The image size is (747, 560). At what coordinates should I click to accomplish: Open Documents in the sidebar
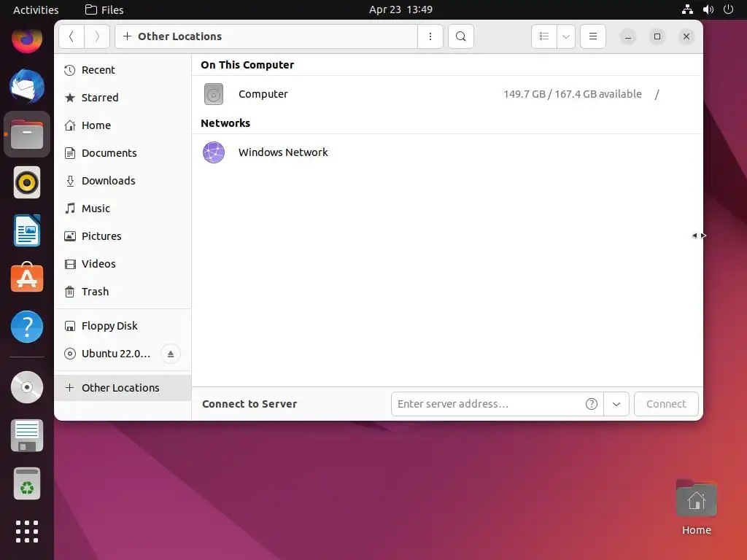pos(123,153)
